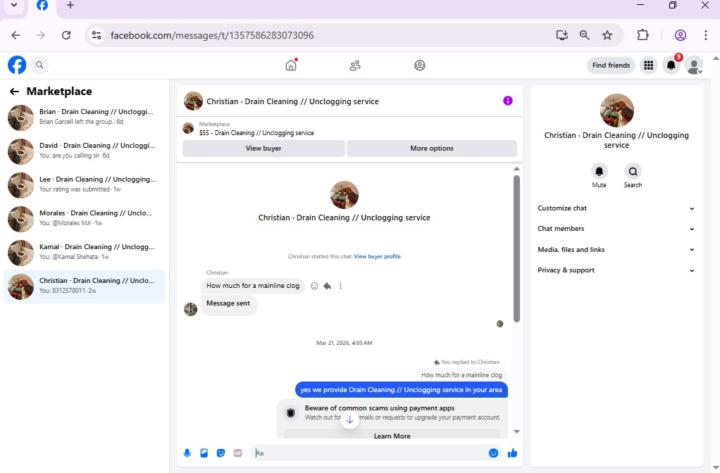The width and height of the screenshot is (720, 473).
Task: Open Chrome three-dot menu
Action: [x=705, y=35]
